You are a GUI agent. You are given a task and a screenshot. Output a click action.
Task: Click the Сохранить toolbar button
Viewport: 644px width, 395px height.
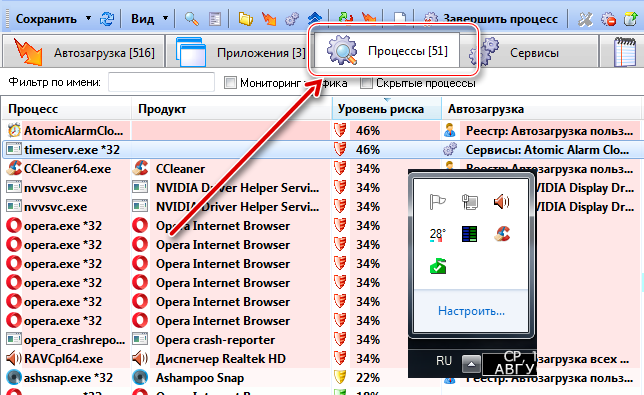46,19
